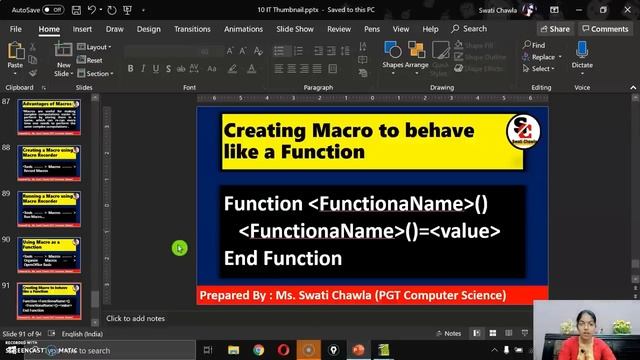Click the Bullets list icon

pos(279,51)
